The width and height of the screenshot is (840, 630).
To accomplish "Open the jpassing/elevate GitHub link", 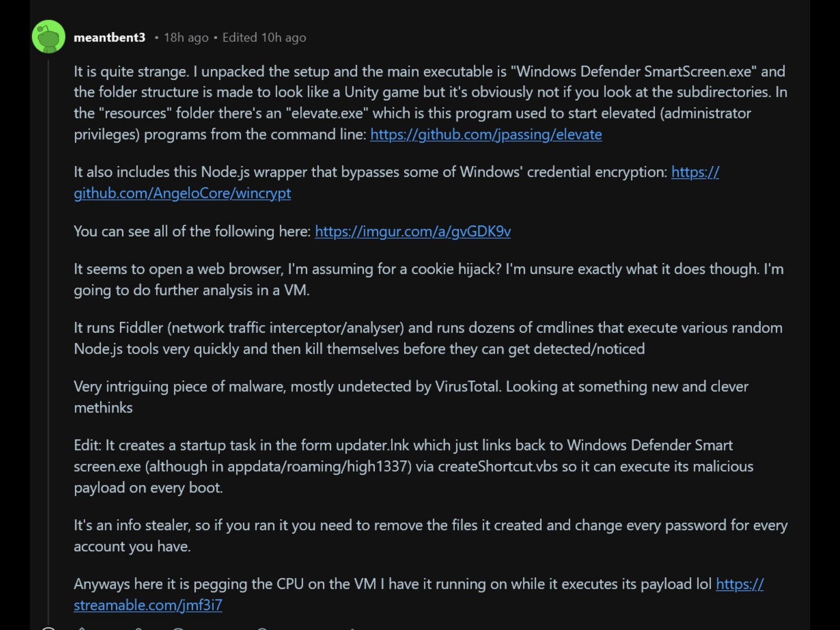I will click(486, 135).
